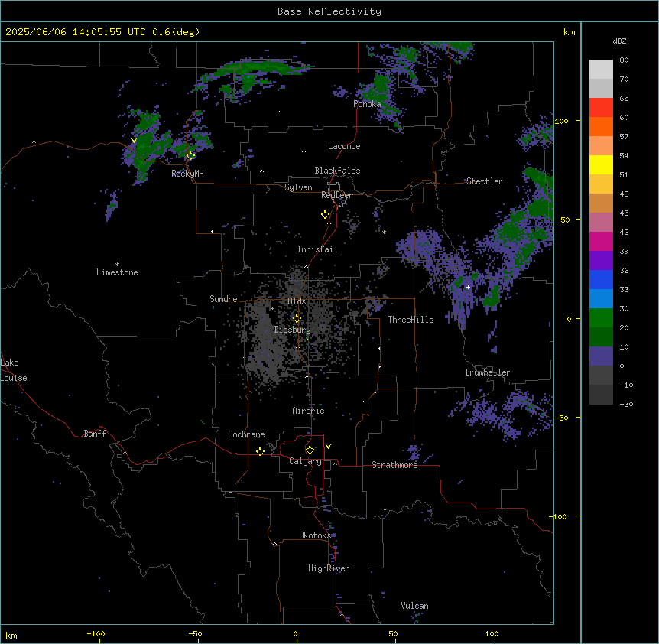Click the Blackfalds city label
Viewport: 659px width, 644px height.
click(x=337, y=171)
